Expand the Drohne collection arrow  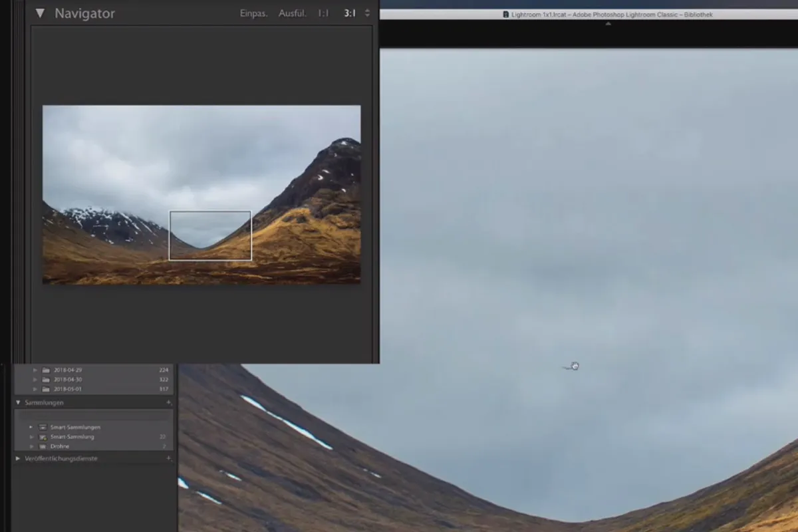coord(31,446)
